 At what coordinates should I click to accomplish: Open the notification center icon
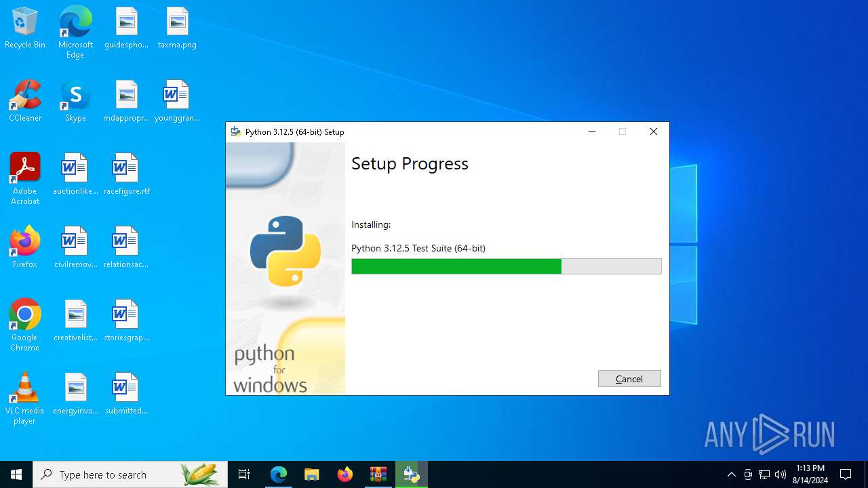(846, 474)
